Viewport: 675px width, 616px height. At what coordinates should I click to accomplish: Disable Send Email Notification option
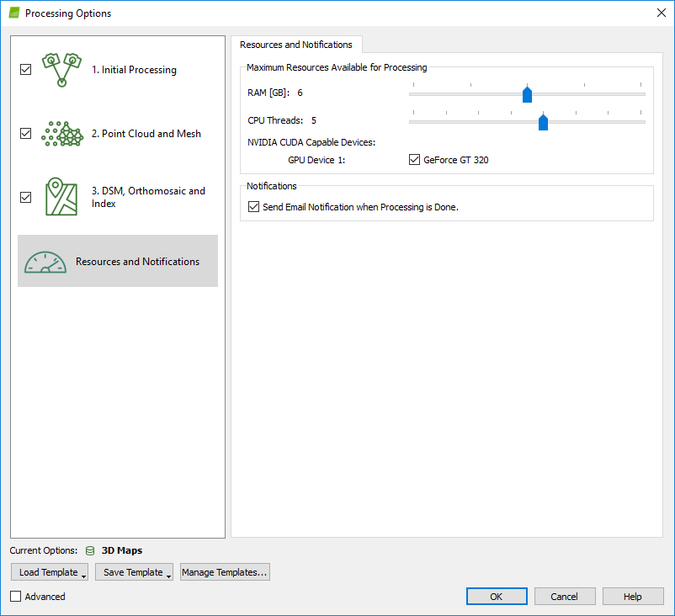(254, 207)
